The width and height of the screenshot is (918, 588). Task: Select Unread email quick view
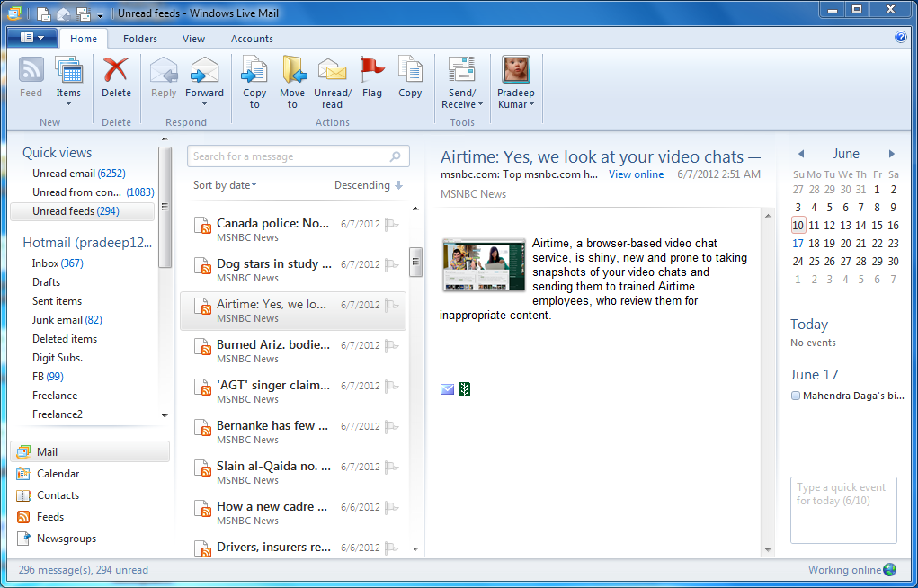(x=79, y=174)
